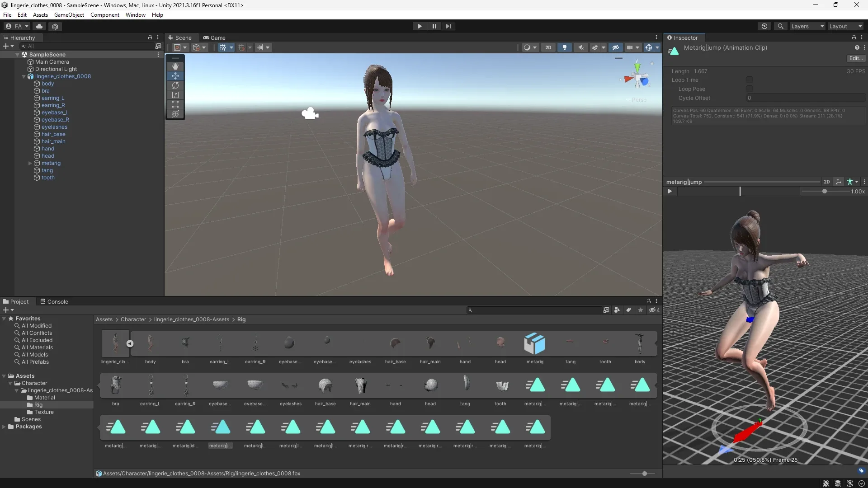This screenshot has height=488, width=868.
Task: Toggle 2D view mode in Scene view
Action: (x=548, y=47)
